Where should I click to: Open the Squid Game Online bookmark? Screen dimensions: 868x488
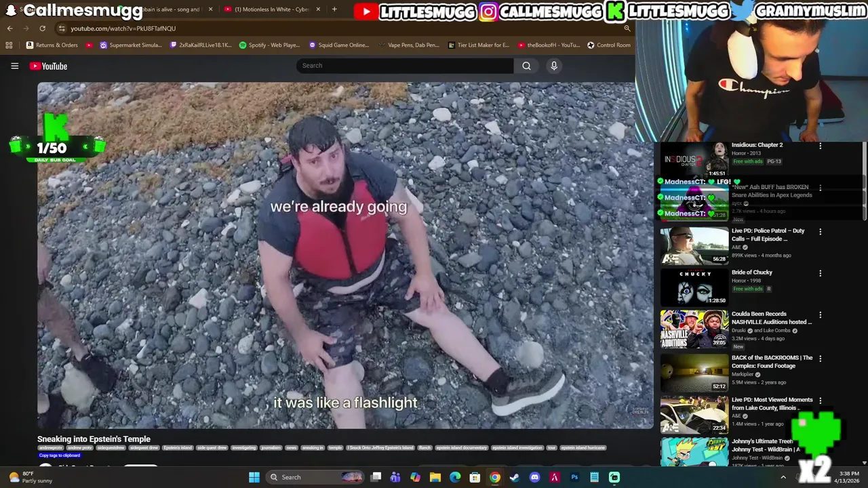339,45
